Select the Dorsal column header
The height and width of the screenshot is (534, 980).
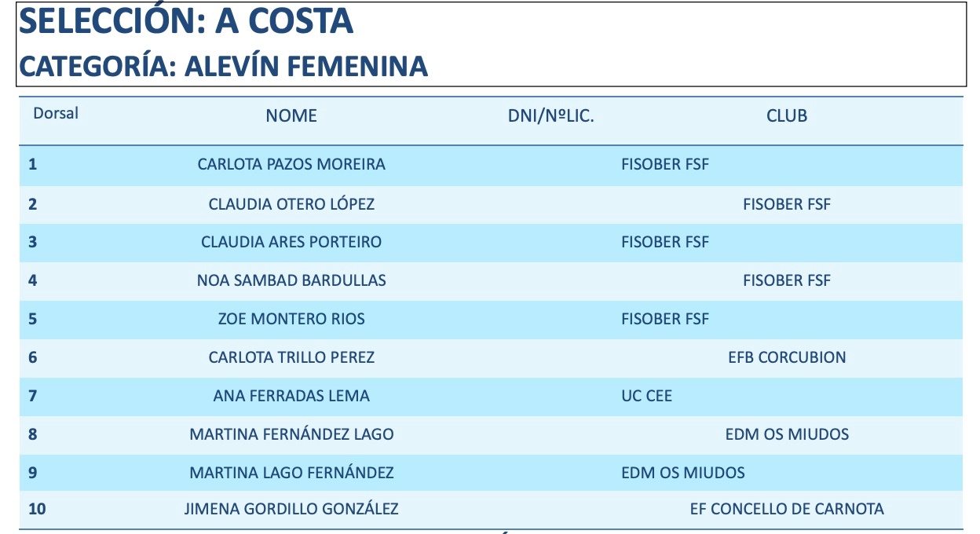56,113
